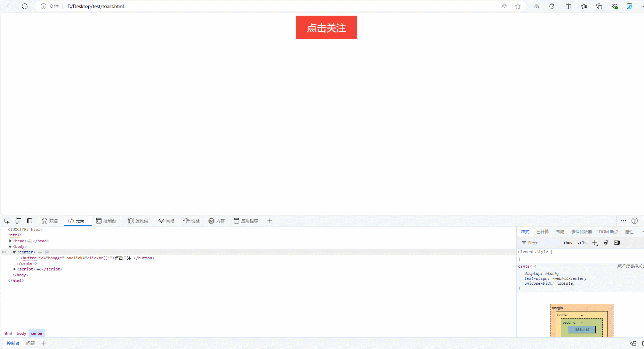The image size is (644, 349).
Task: Add a drawer tool with bottom plus
Action: 44,343
